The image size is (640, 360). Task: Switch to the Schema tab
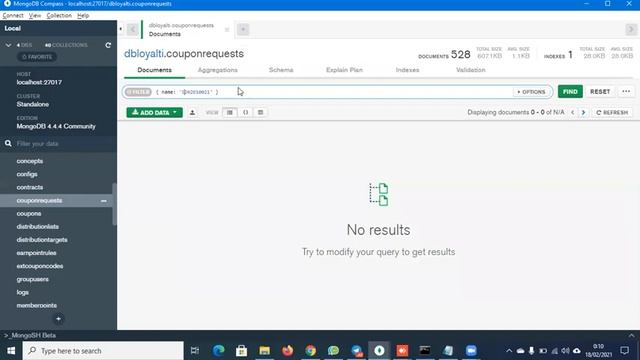click(281, 70)
